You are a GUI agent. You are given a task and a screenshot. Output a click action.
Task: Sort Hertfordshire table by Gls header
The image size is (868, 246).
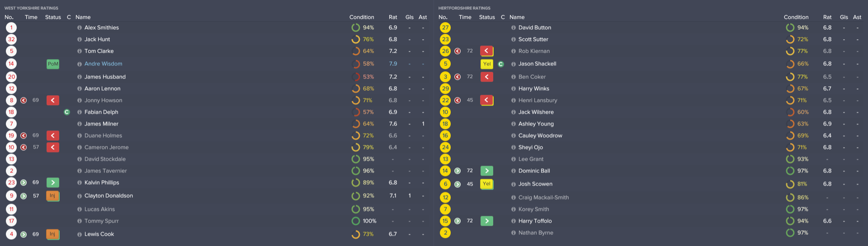coord(844,17)
